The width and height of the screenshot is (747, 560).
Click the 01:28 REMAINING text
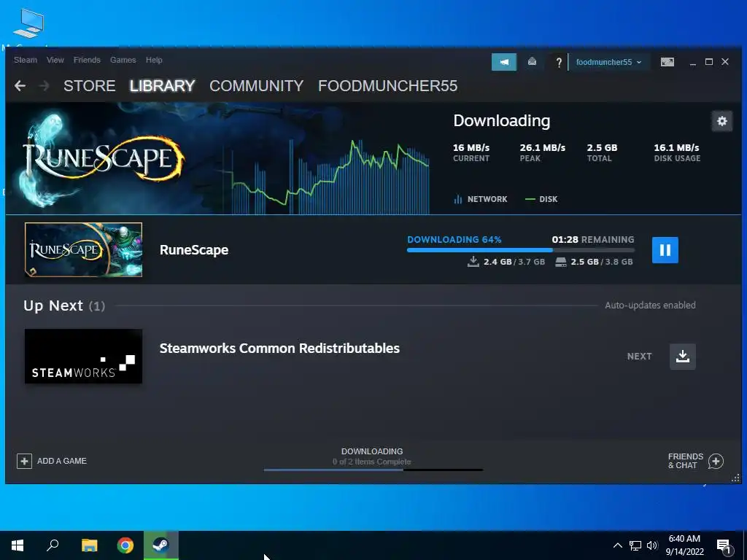coord(593,239)
